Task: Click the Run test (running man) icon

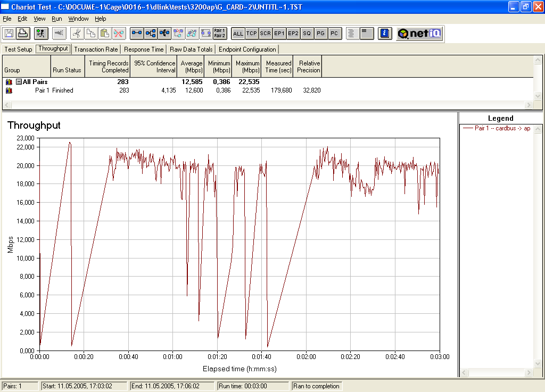Action: pos(41,34)
